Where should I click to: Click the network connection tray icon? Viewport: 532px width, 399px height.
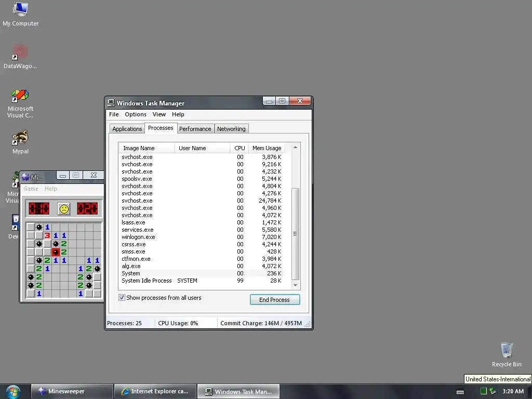pos(493,391)
